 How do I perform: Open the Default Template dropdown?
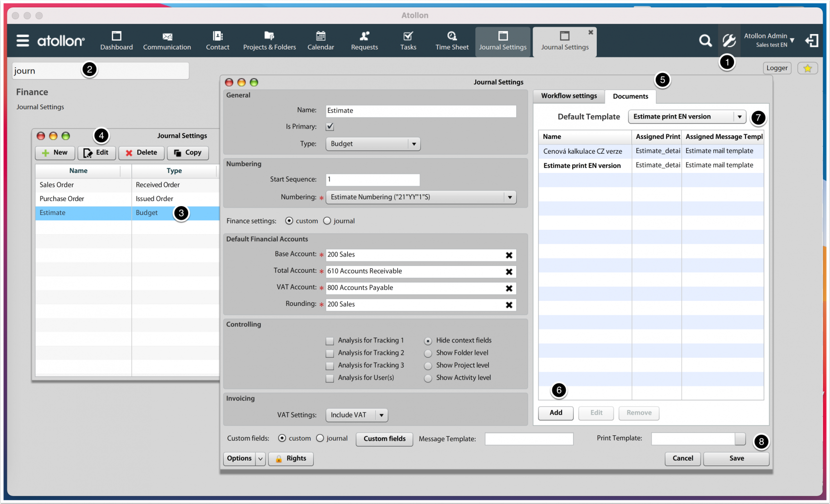pos(687,117)
